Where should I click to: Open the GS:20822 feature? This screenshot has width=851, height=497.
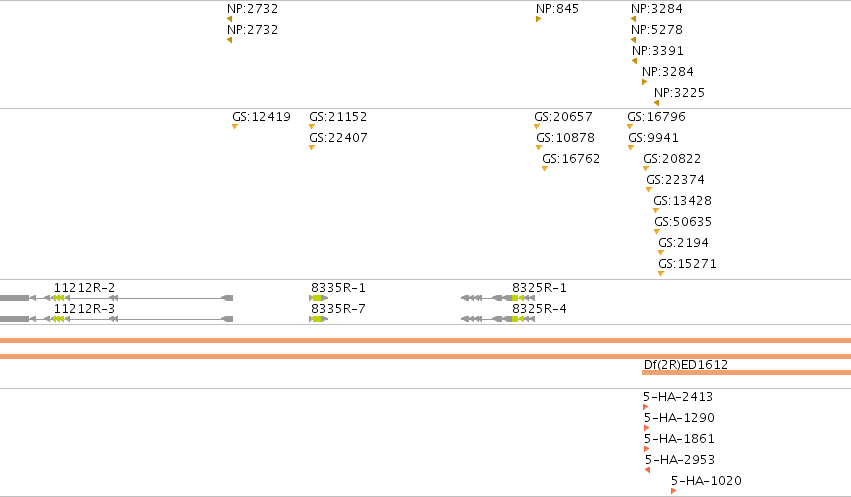[672, 159]
